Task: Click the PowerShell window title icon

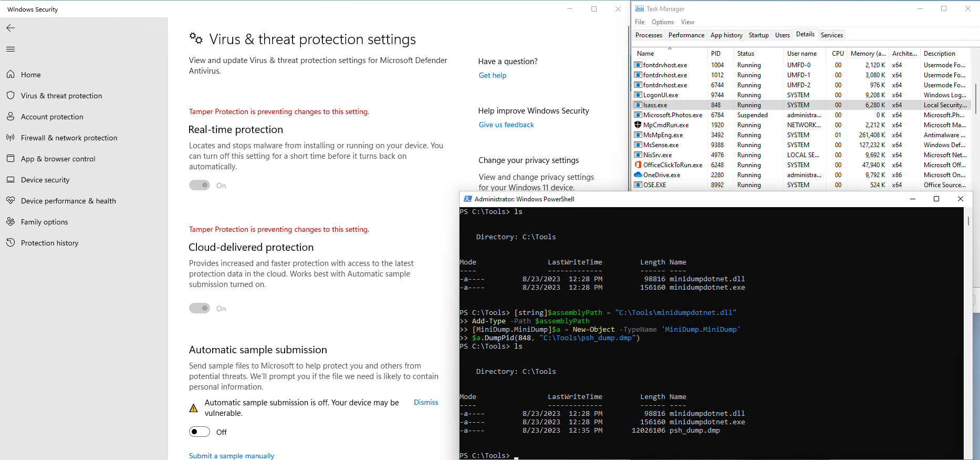Action: (x=467, y=199)
